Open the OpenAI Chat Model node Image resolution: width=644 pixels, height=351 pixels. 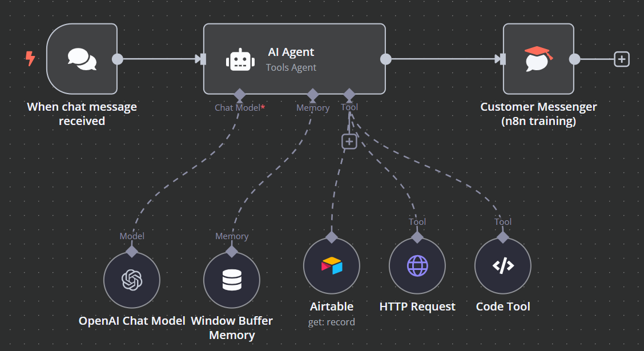point(132,279)
